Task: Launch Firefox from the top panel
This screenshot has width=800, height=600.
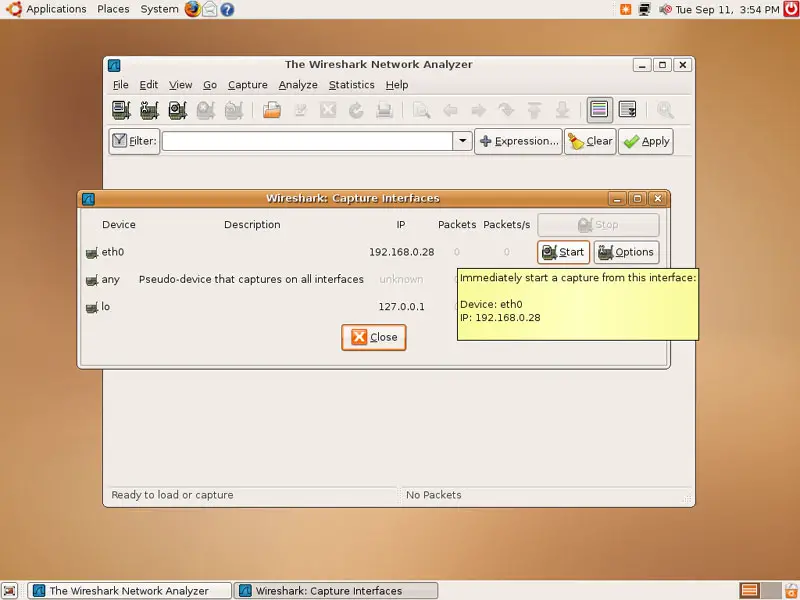Action: click(192, 9)
